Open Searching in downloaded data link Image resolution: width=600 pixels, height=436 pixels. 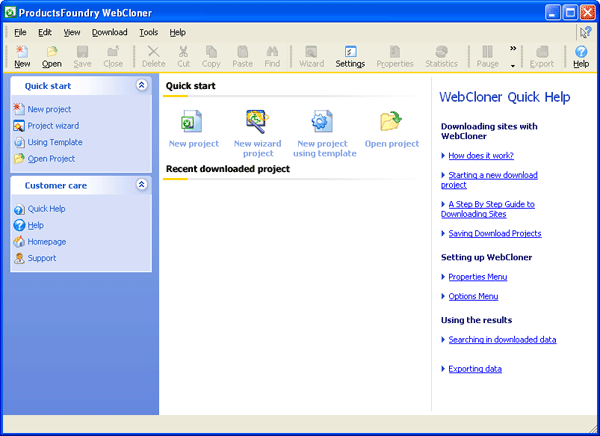[x=502, y=340]
